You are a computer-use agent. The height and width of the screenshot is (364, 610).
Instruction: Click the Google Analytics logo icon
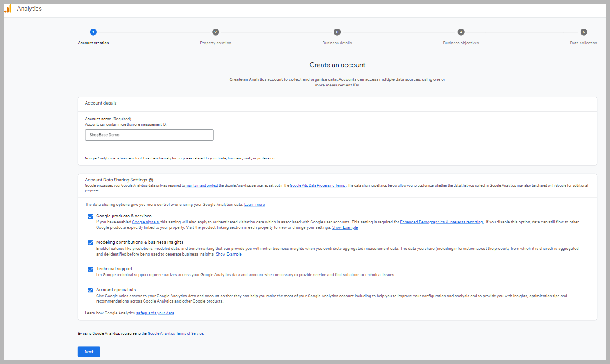point(8,8)
